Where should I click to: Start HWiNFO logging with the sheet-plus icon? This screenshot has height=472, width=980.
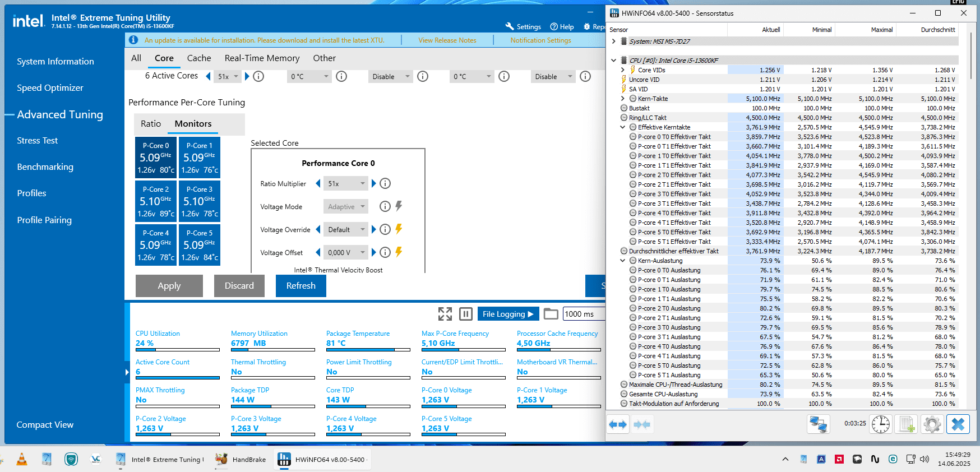907,424
